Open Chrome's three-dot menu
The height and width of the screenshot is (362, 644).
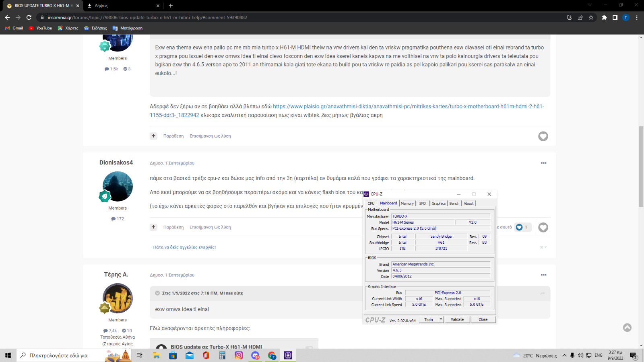pyautogui.click(x=637, y=17)
